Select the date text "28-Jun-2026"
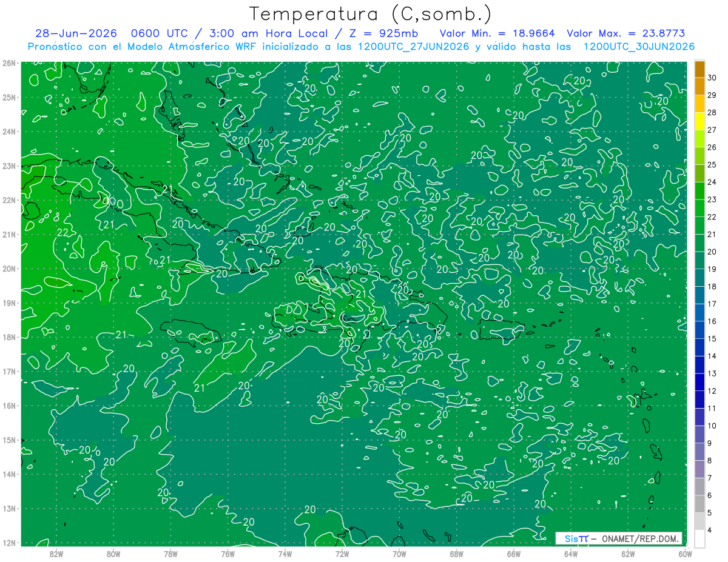Screen dimensions: 728x562 click(76, 34)
